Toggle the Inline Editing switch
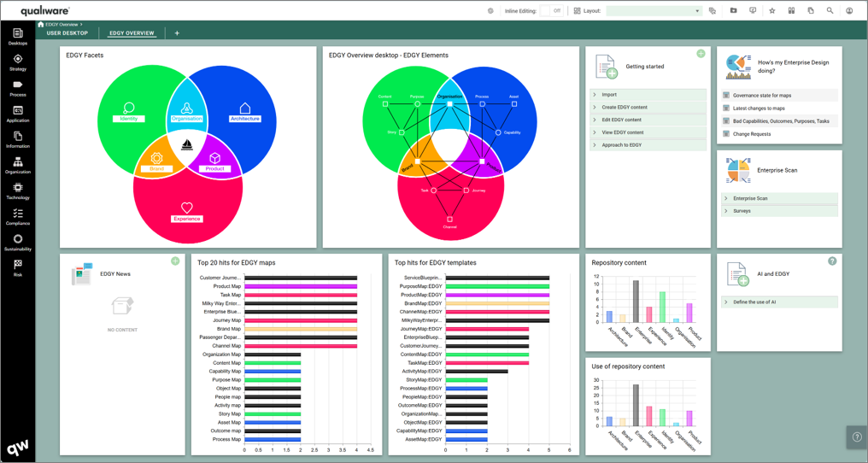This screenshot has width=868, height=463. pos(551,10)
